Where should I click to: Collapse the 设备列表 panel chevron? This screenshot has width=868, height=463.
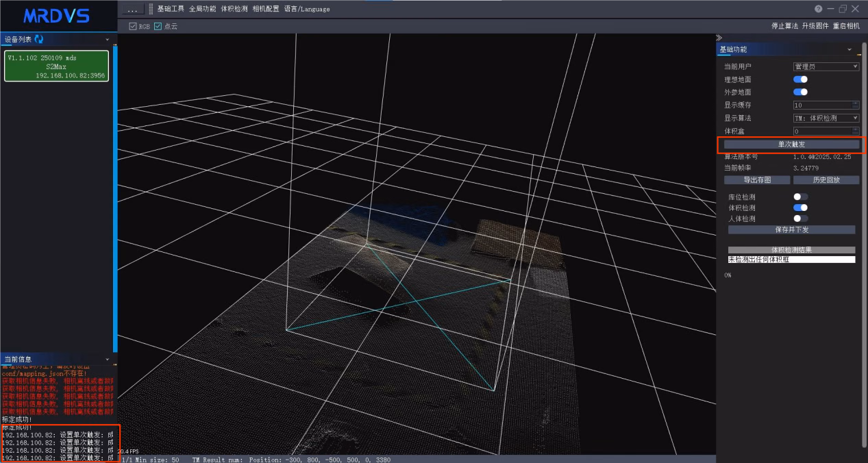108,39
